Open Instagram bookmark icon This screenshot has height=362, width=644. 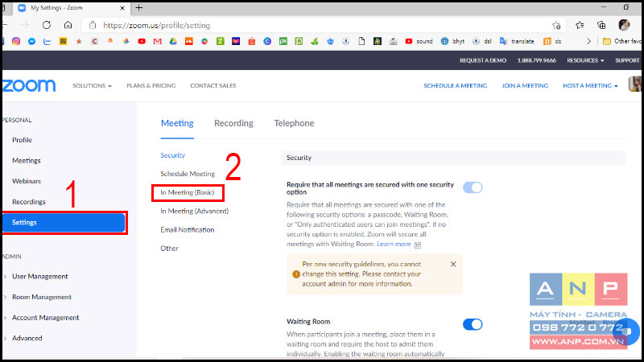click(16, 42)
